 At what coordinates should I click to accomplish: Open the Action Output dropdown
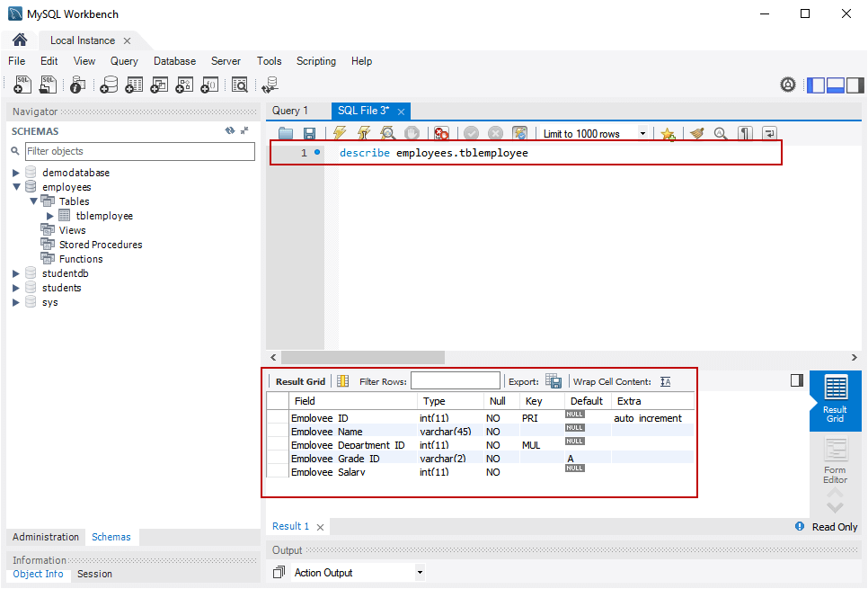point(419,573)
